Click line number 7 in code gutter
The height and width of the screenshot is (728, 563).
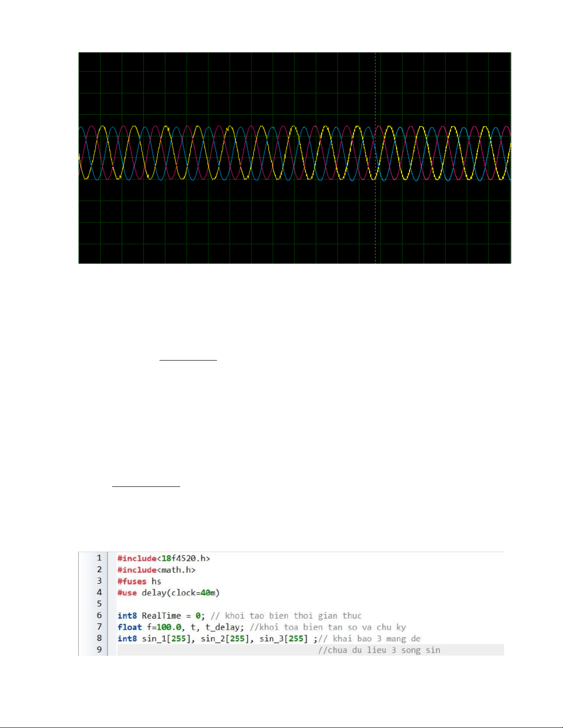pyautogui.click(x=99, y=627)
